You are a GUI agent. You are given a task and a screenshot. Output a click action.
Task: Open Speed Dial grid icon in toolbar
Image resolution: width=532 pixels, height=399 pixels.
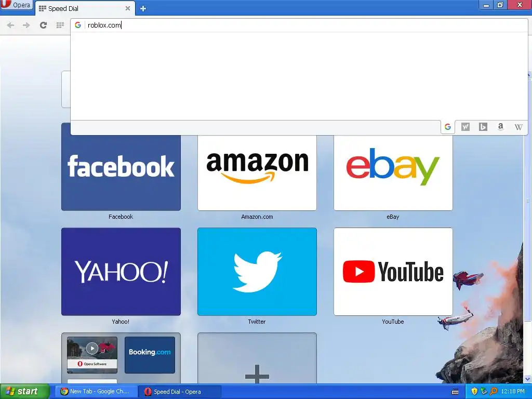60,25
